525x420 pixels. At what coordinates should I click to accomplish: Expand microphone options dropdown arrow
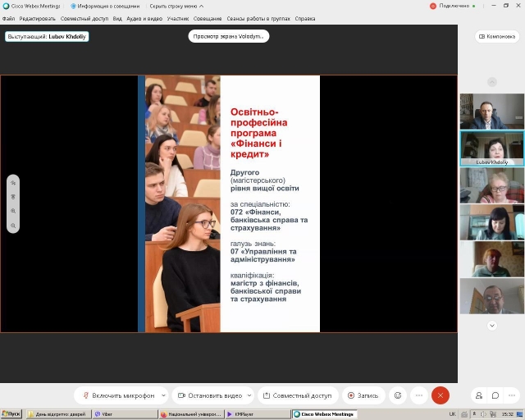pos(162,395)
